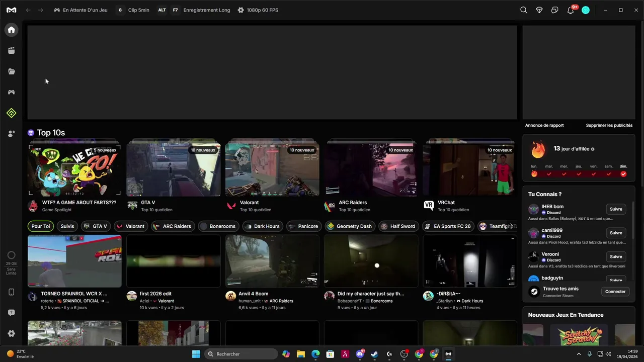This screenshot has height=362, width=644.
Task: Open the clips icon in the sidebar
Action: [x=11, y=51]
